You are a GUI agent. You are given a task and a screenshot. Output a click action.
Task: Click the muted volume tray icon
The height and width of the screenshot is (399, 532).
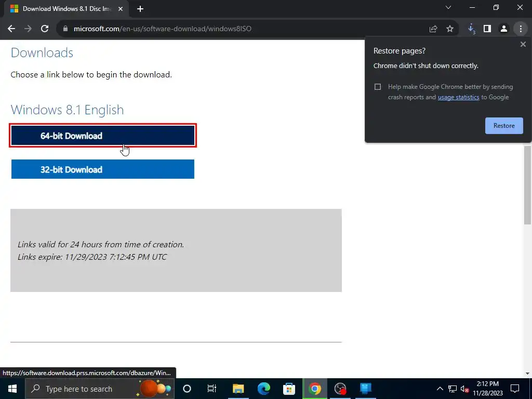465,389
